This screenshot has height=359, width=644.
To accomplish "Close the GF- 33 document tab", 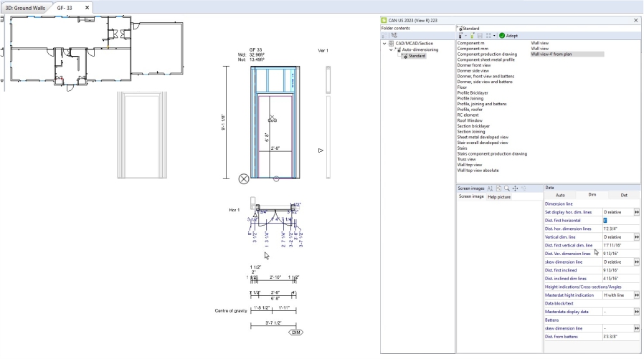I will [87, 7].
